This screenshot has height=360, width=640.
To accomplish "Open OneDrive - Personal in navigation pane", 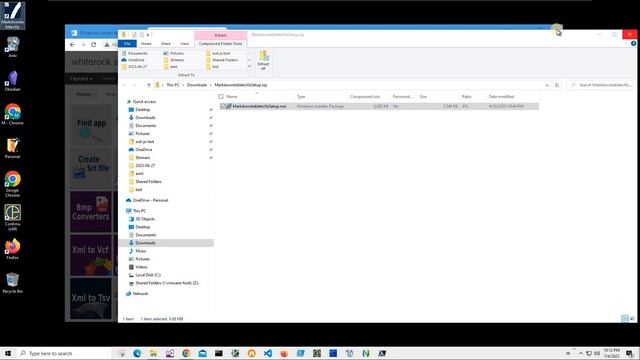I will pyautogui.click(x=150, y=200).
